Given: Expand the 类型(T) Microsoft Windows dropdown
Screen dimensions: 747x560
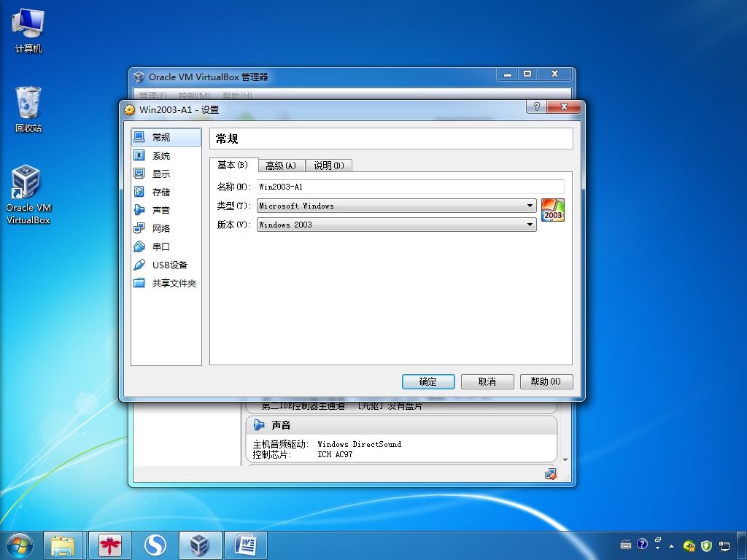Looking at the screenshot, I should click(x=396, y=206).
